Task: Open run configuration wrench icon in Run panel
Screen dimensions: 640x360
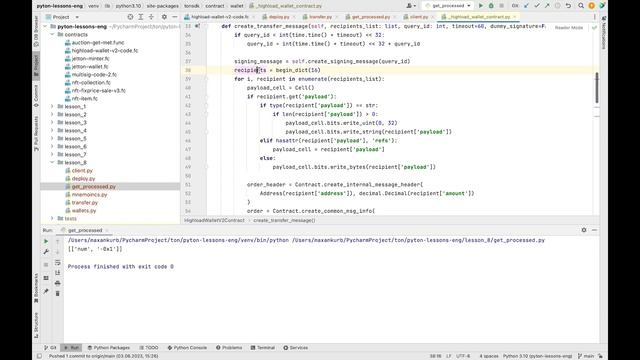Action: pos(46,252)
